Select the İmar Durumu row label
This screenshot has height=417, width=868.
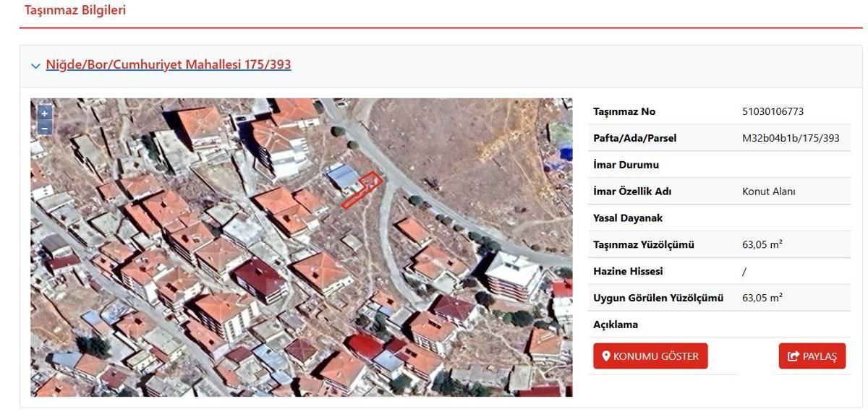626,165
